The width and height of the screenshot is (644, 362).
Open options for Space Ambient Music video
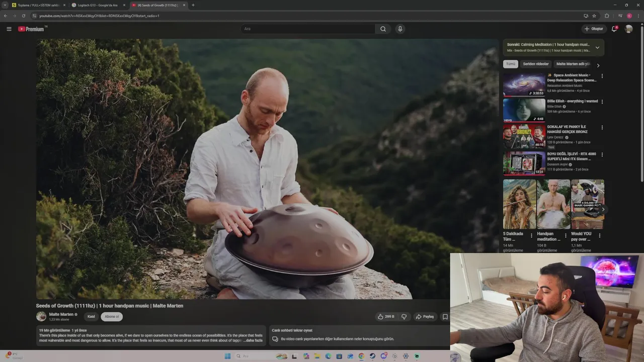click(x=602, y=76)
